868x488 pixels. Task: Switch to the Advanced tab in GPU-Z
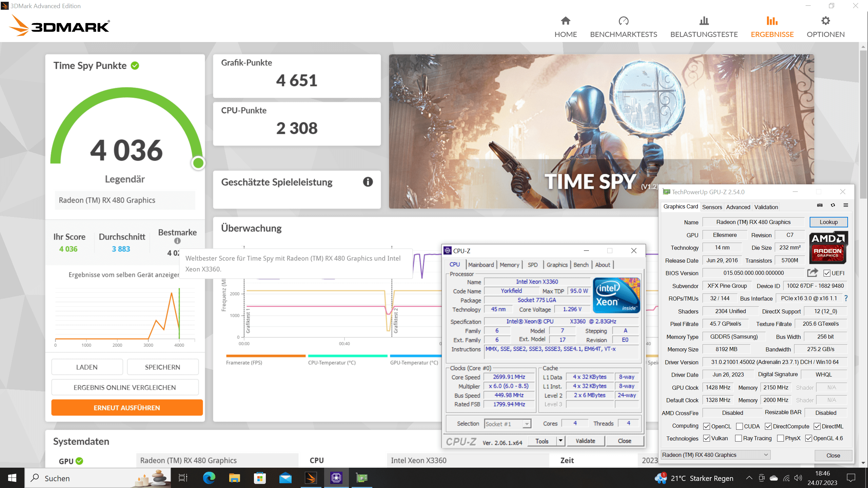point(738,207)
